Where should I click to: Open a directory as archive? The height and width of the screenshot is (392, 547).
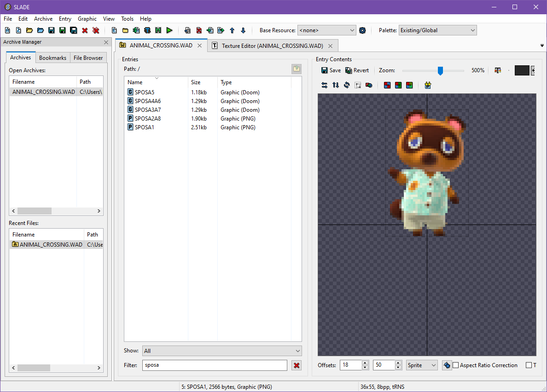click(x=41, y=30)
